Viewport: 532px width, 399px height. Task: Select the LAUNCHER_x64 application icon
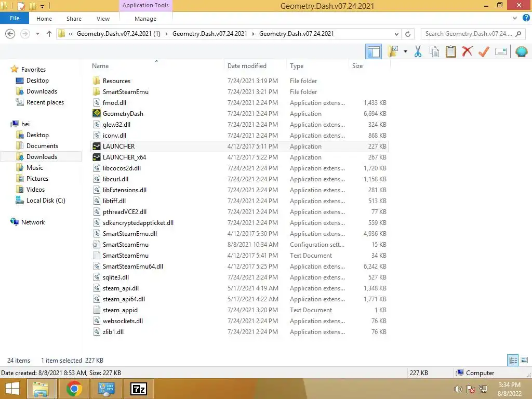96,157
